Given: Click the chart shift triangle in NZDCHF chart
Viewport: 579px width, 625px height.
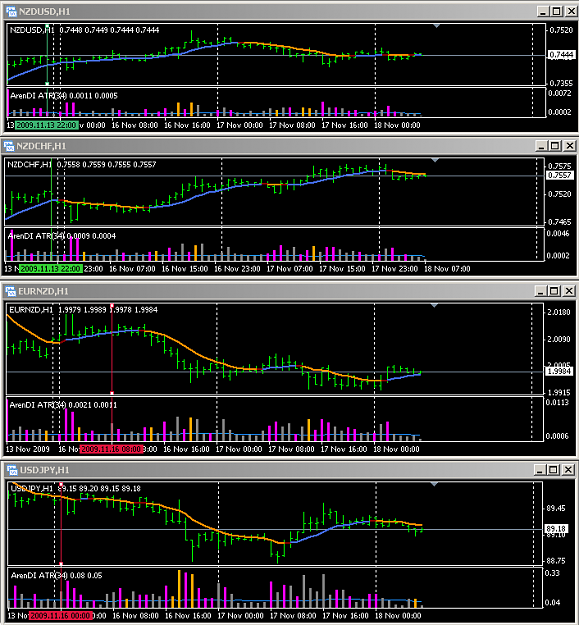Looking at the screenshot, I should coord(435,160).
